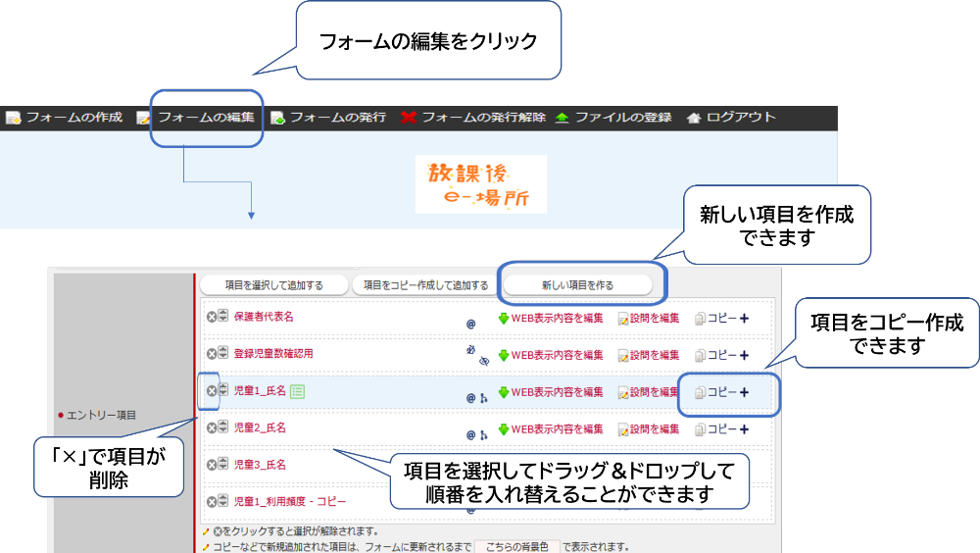Image resolution: width=980 pixels, height=553 pixels.
Task: Remove 児童1_氏名 with its × icon
Action: click(x=211, y=390)
